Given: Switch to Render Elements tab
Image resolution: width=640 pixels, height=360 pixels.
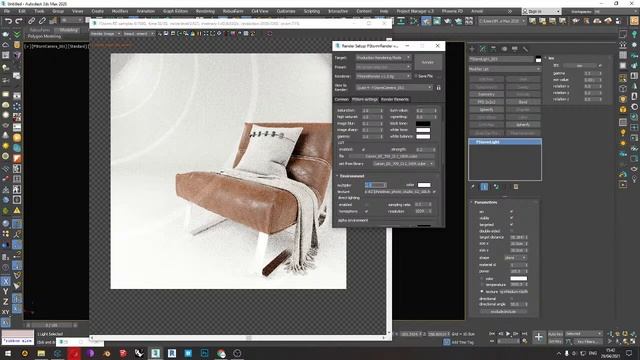Looking at the screenshot, I should [x=395, y=99].
